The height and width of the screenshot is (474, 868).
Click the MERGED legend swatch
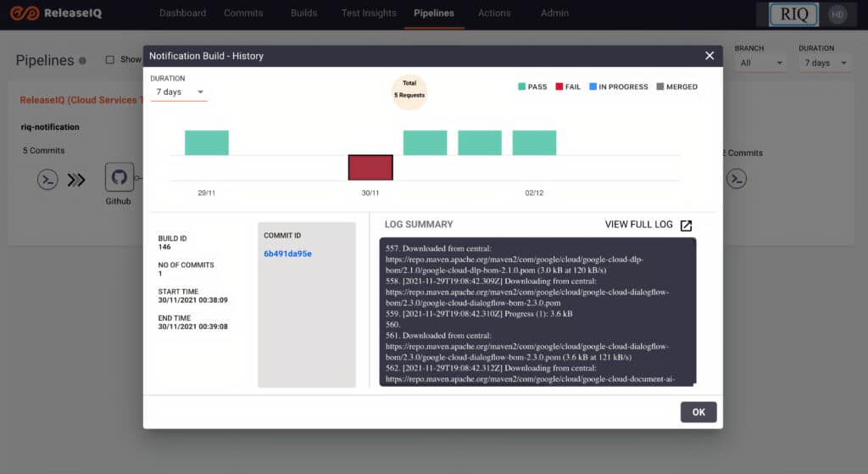(x=659, y=86)
